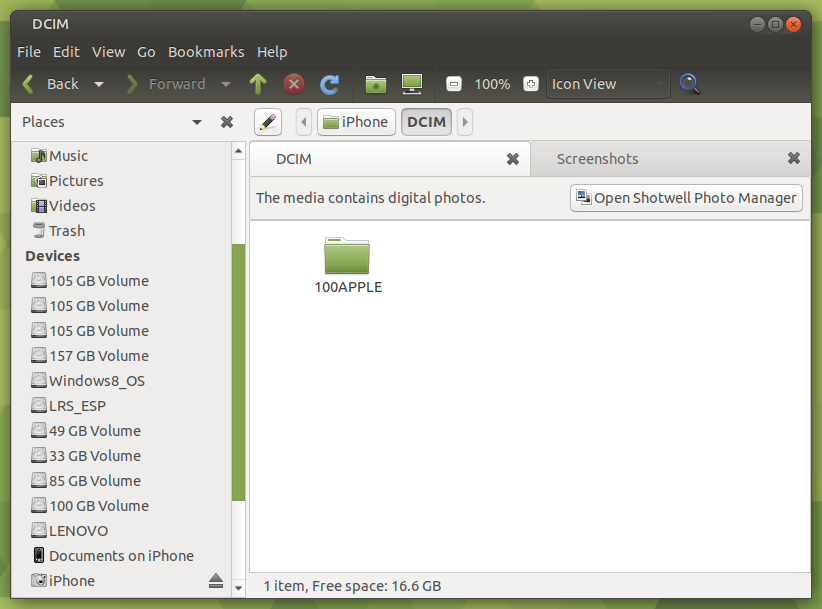Open the Help menu
This screenshot has height=609, width=822.
[x=272, y=52]
